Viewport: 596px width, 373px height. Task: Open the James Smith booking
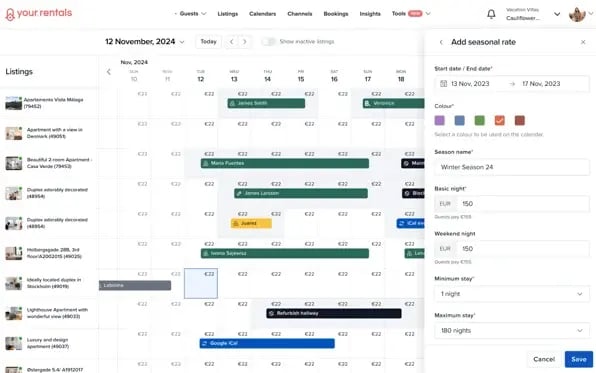[x=266, y=103]
